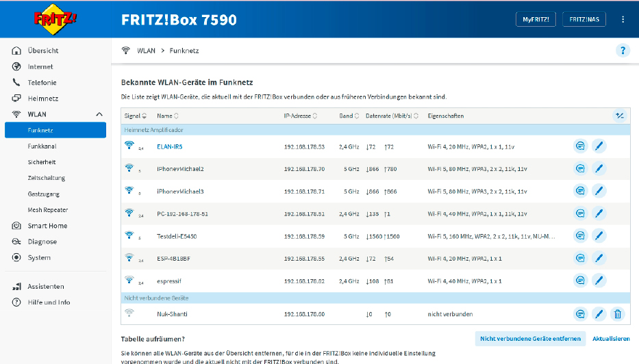Edit the ELAN-IR5 device entry
639x364 pixels.
(599, 146)
